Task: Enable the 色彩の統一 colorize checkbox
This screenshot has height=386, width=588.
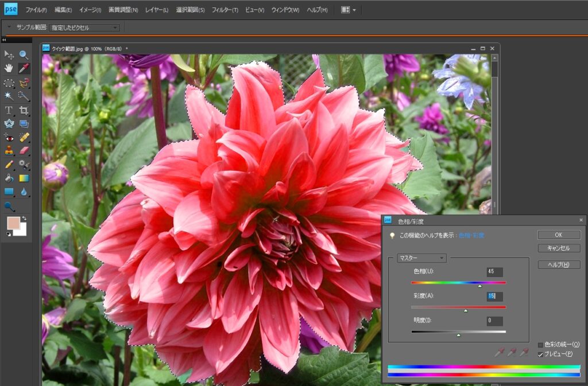Action: coord(540,345)
